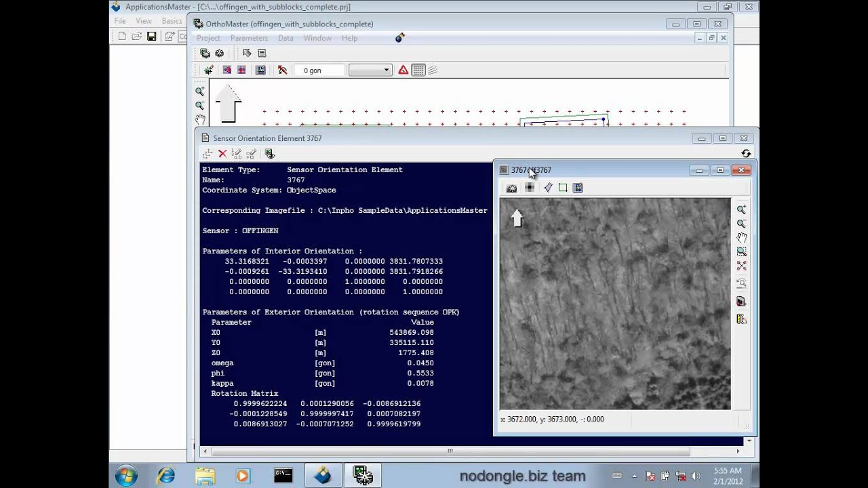Click the pixel pattern icon in image 3767 window
This screenshot has width=868, height=488.
(530, 188)
